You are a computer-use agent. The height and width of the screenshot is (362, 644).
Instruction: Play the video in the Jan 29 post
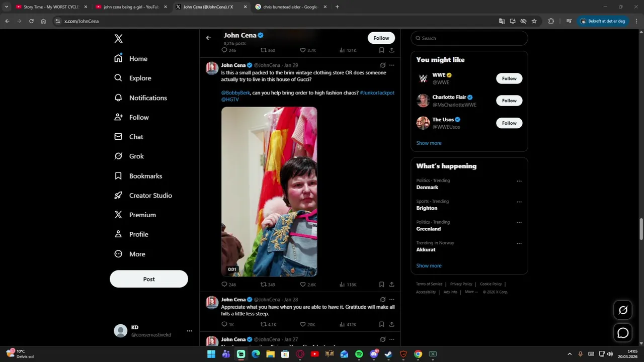click(x=269, y=192)
